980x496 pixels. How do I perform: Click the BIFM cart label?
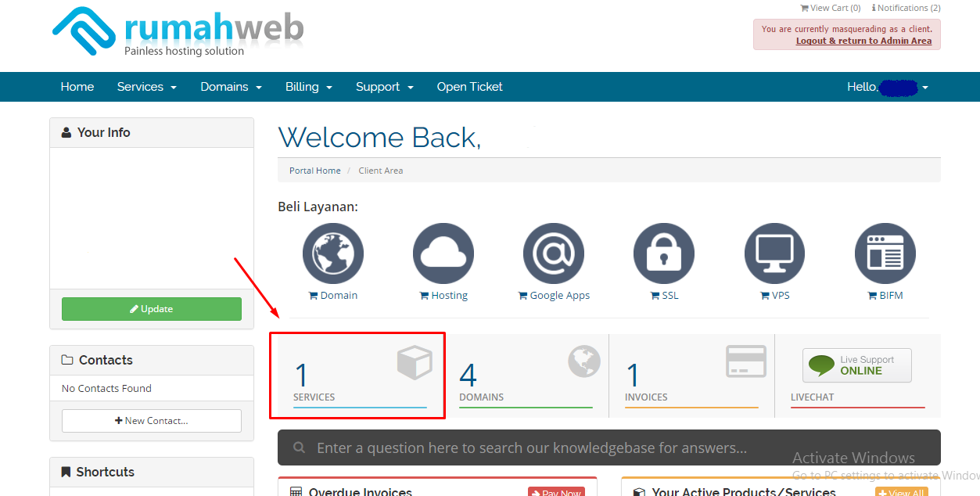coord(885,296)
